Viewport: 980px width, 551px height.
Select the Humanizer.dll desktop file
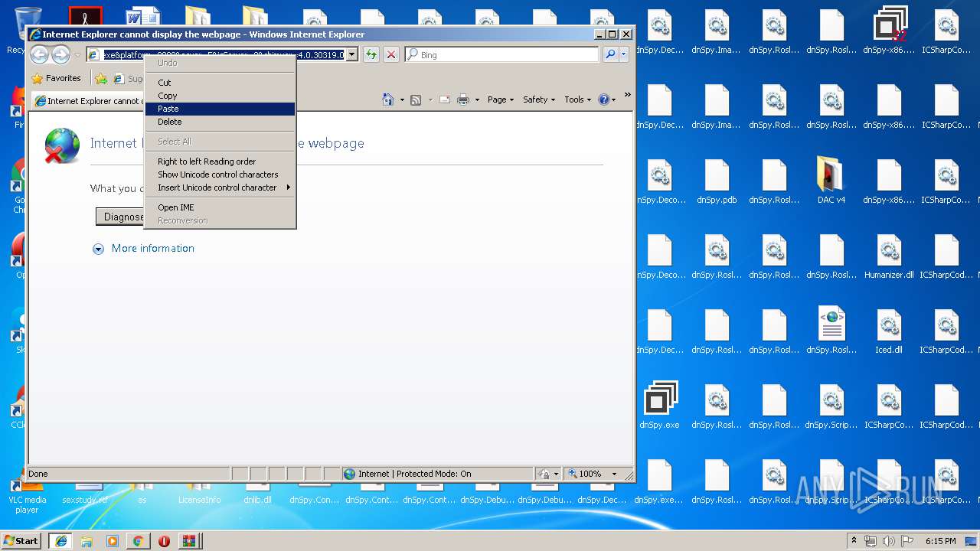(889, 256)
